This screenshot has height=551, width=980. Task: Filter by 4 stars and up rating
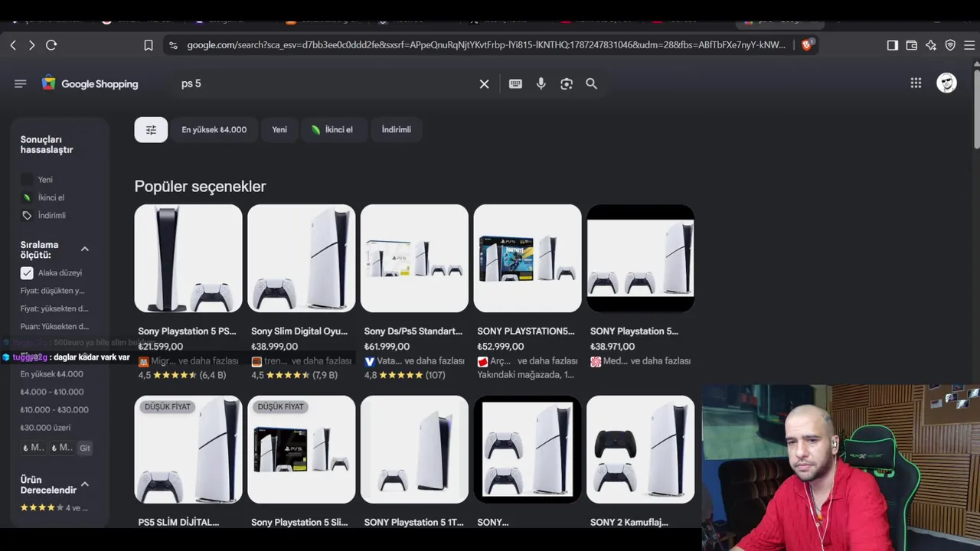[54, 508]
